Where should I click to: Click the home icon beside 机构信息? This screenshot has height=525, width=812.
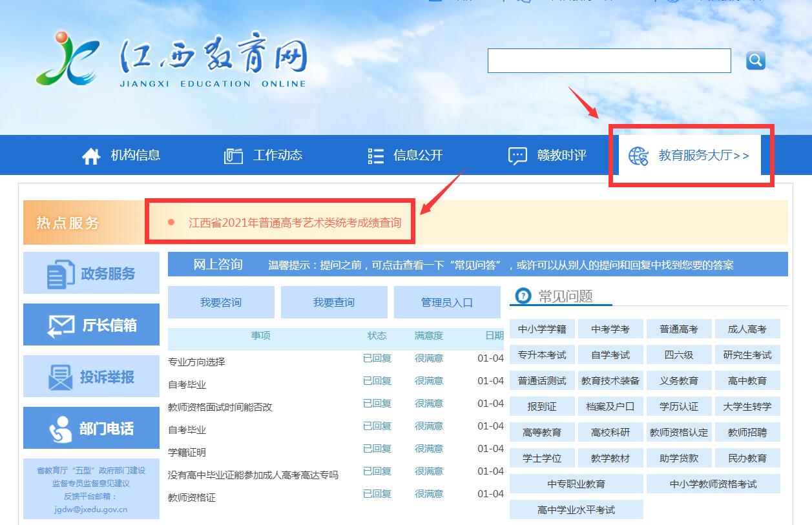(x=91, y=156)
